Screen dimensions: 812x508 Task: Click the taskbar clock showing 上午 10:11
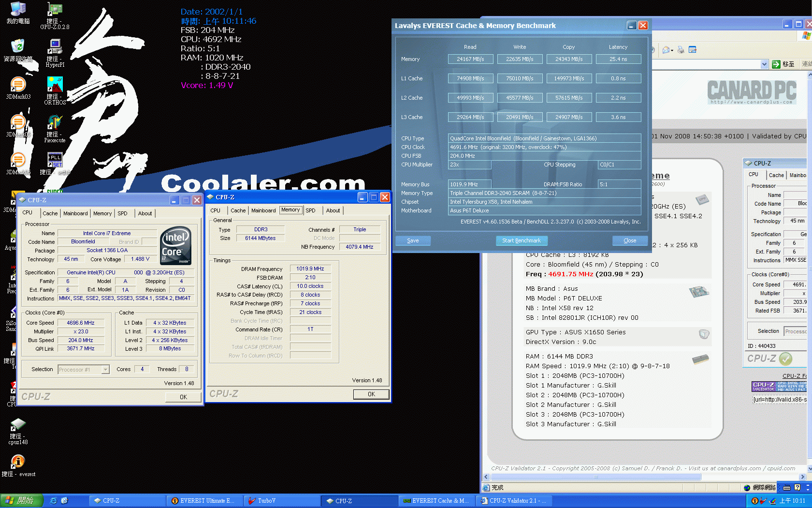click(x=793, y=501)
